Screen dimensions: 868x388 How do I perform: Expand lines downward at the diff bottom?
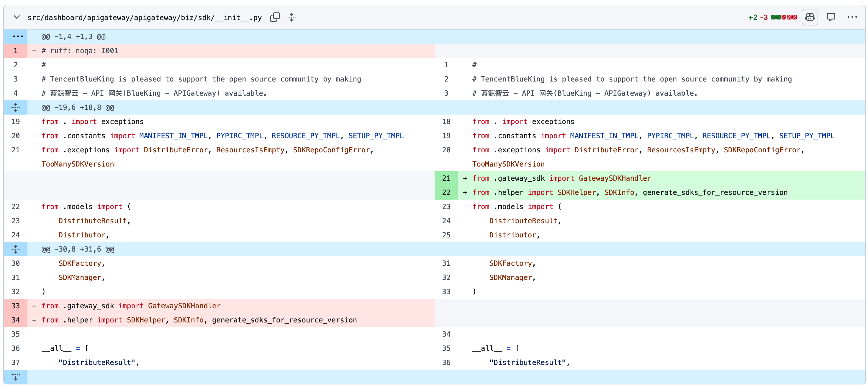16,377
